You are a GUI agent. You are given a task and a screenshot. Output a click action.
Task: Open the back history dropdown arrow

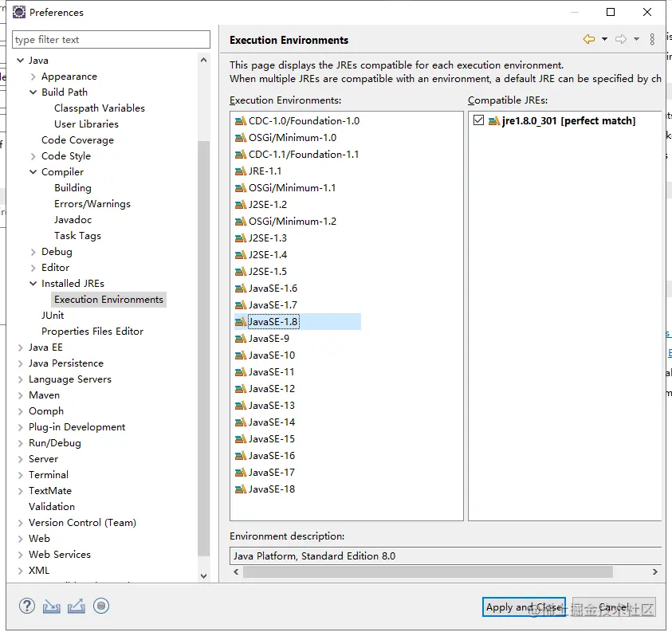[x=604, y=39]
